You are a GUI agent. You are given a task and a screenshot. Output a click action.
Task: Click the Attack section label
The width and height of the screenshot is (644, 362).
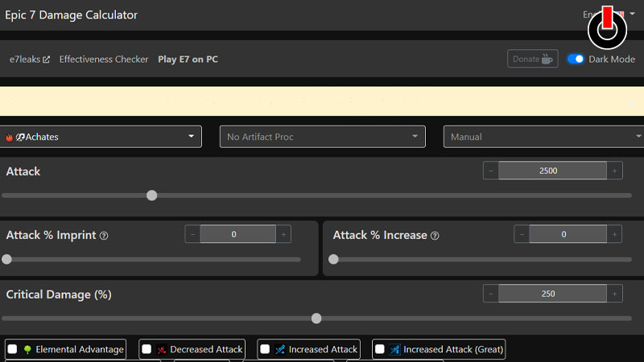(x=23, y=171)
